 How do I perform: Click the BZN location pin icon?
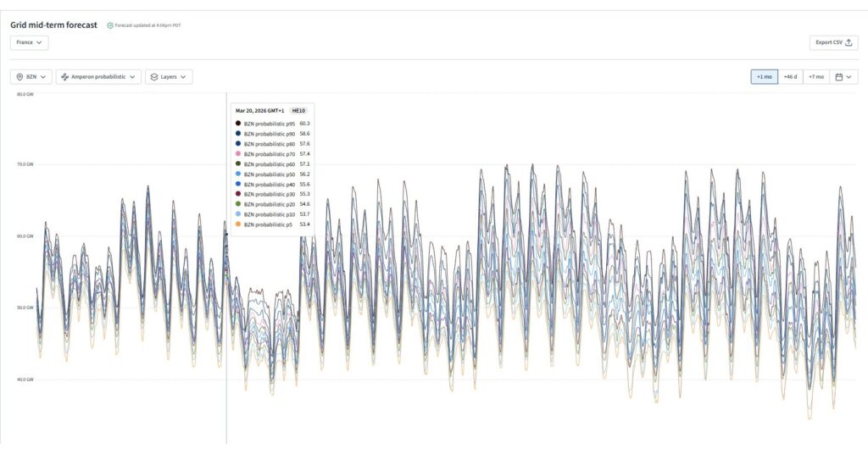19,77
